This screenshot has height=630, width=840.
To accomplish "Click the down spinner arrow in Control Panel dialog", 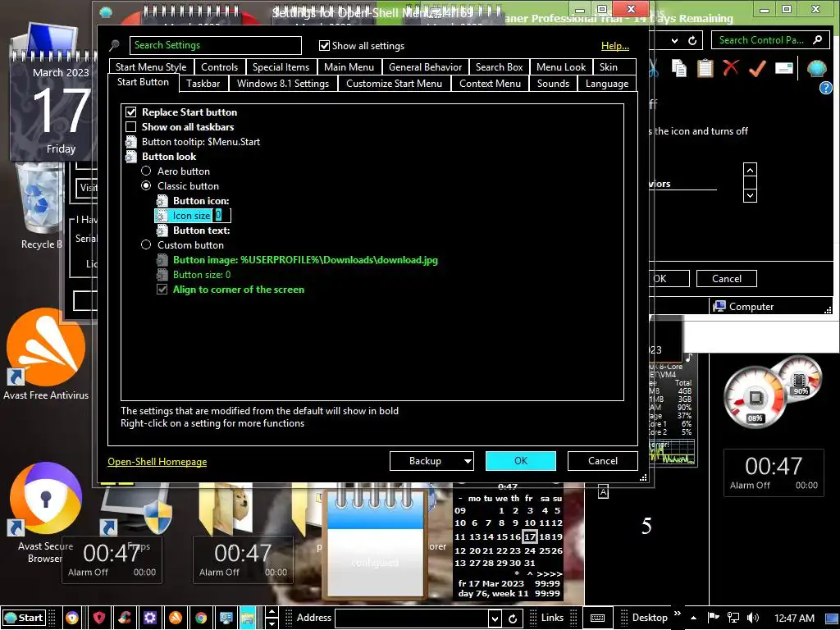I will point(750,195).
